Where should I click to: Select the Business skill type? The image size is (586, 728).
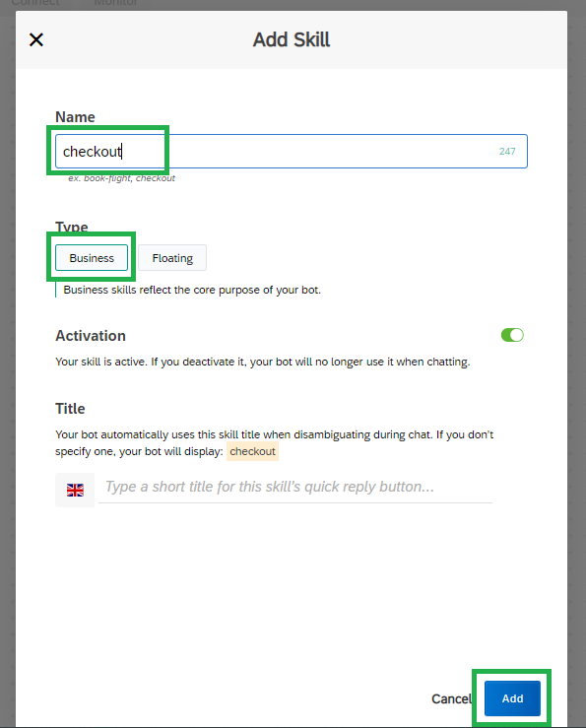point(92,258)
